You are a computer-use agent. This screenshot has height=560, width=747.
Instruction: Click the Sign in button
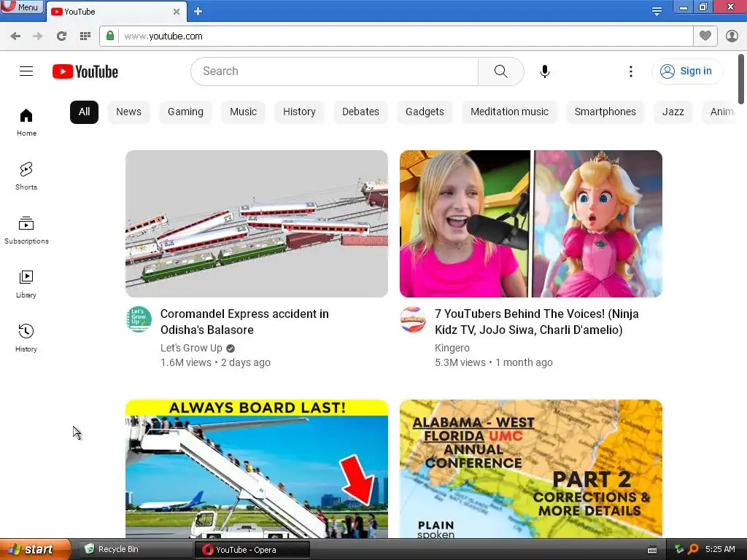coord(686,71)
